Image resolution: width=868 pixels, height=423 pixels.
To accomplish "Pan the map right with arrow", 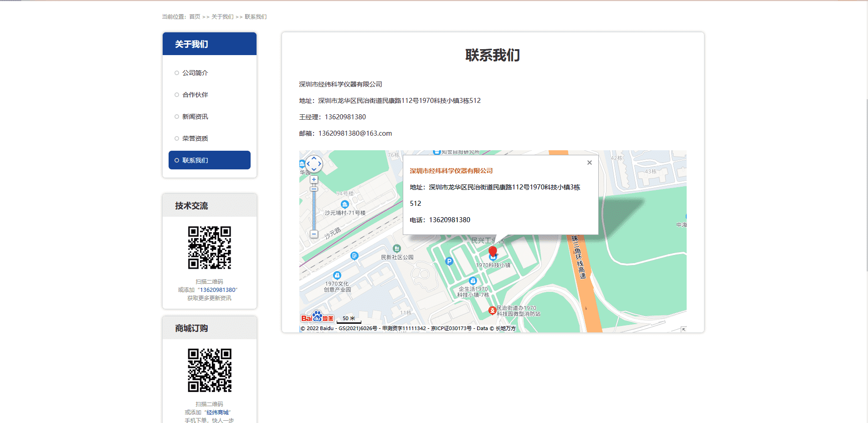I will (x=319, y=164).
